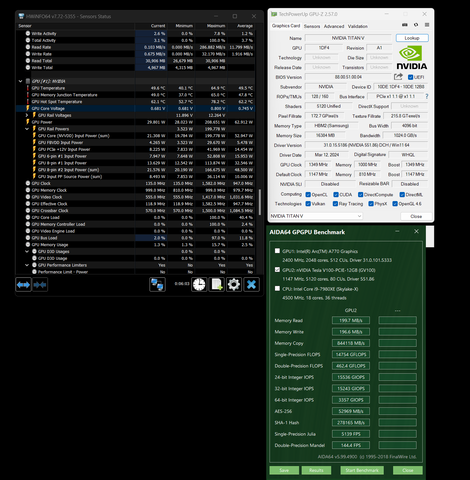Collapse the GPU [#1] NVIDIA sensor group

(x=21, y=81)
